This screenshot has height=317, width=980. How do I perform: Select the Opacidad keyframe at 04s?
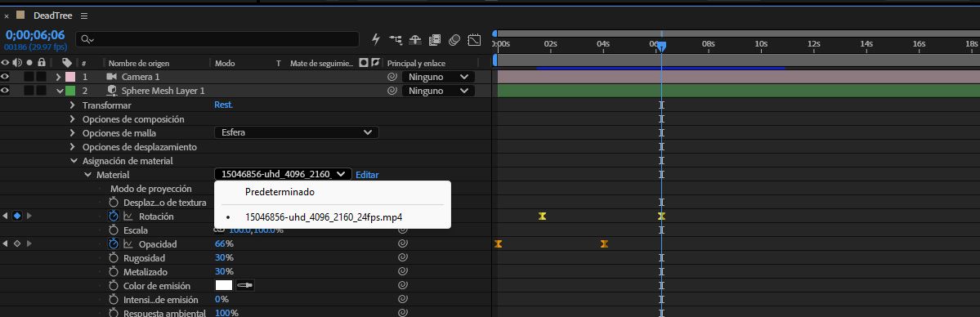coord(604,243)
